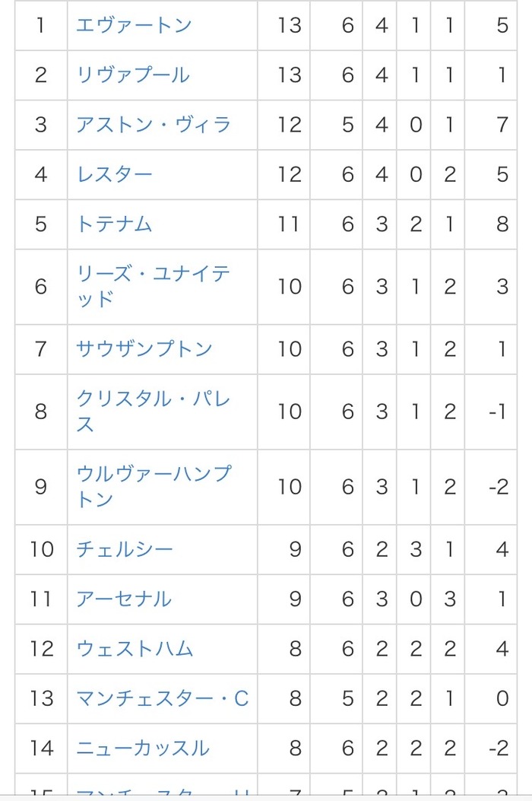Open the ニューカッスル team link
Image resolution: width=532 pixels, height=801 pixels.
click(143, 749)
